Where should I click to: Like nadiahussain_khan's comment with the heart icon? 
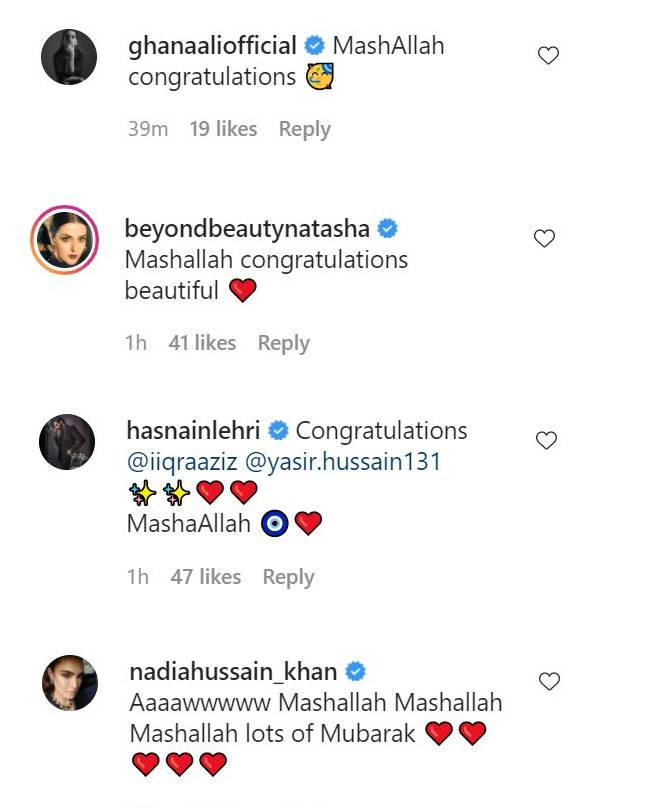[549, 681]
